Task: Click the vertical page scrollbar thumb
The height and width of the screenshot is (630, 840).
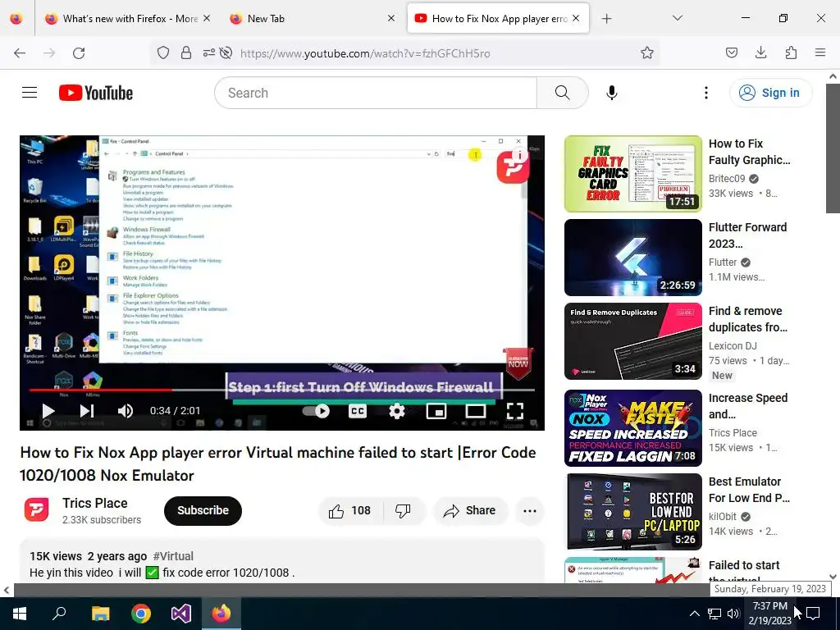Action: click(x=833, y=148)
